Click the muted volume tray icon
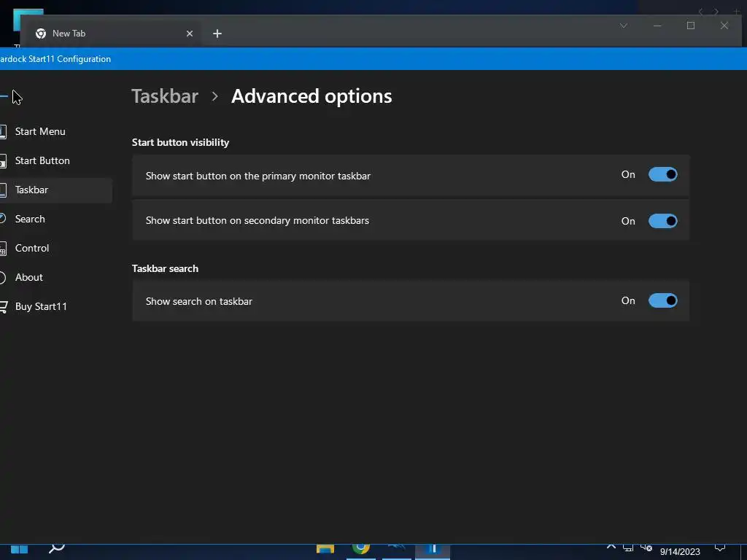Viewport: 747px width, 560px height. pos(646,548)
